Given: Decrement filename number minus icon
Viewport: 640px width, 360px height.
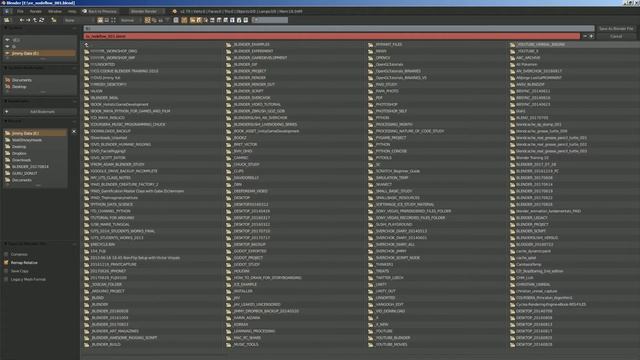Looking at the screenshot, I should tap(585, 36).
